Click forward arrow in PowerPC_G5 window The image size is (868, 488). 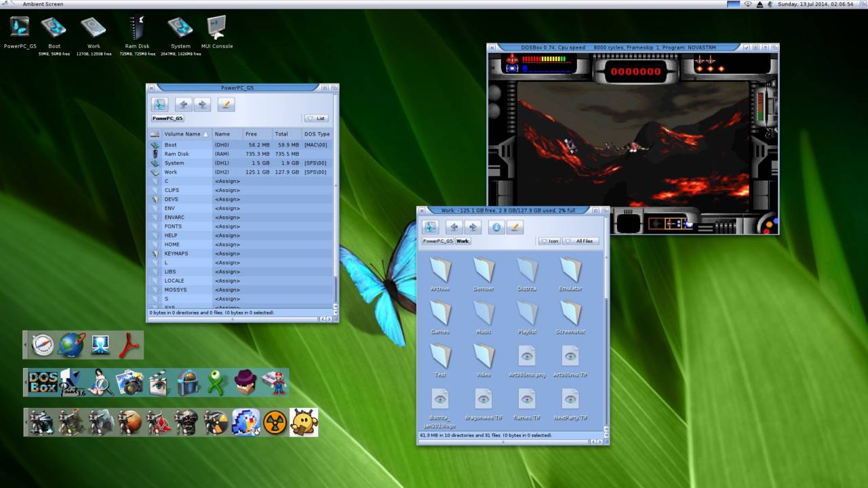[202, 104]
